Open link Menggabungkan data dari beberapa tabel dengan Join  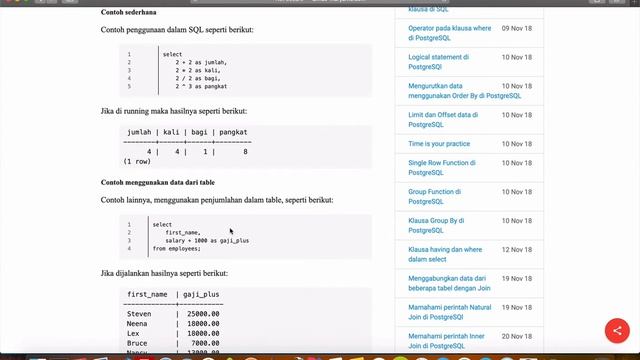pyautogui.click(x=449, y=283)
